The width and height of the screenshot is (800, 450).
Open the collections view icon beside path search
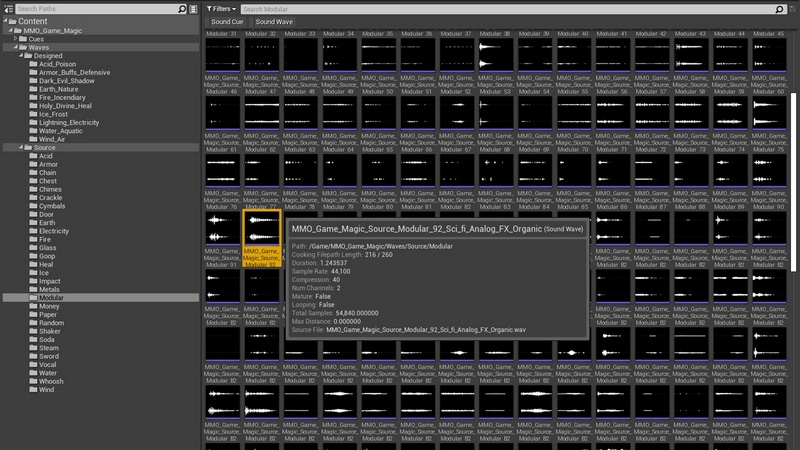194,8
